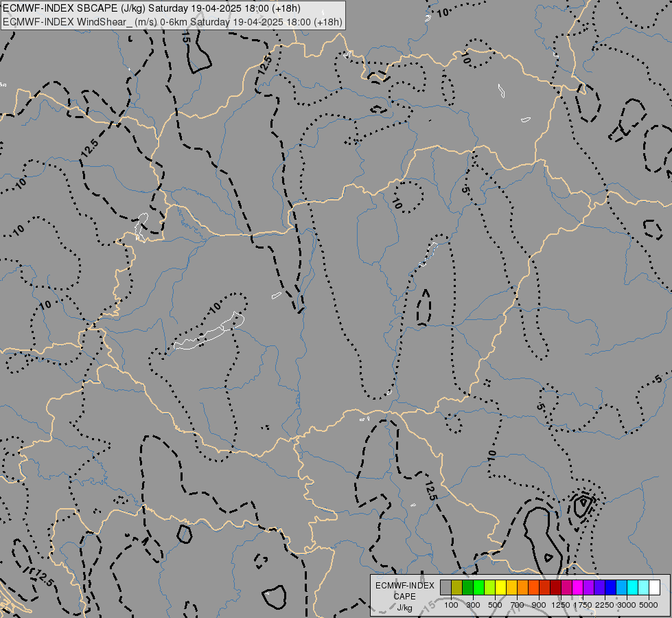
Task: Click the CAPE label in the legend
Action: pos(404,597)
